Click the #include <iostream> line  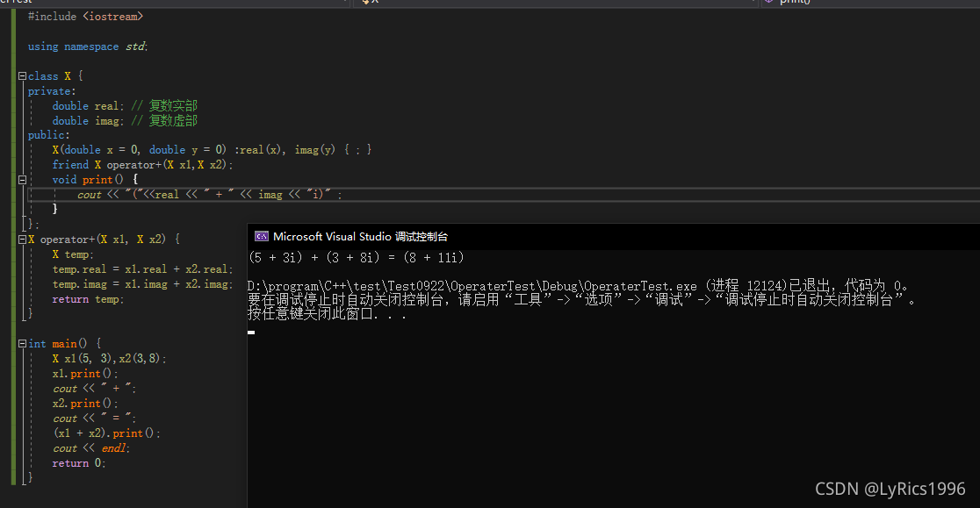(86, 17)
